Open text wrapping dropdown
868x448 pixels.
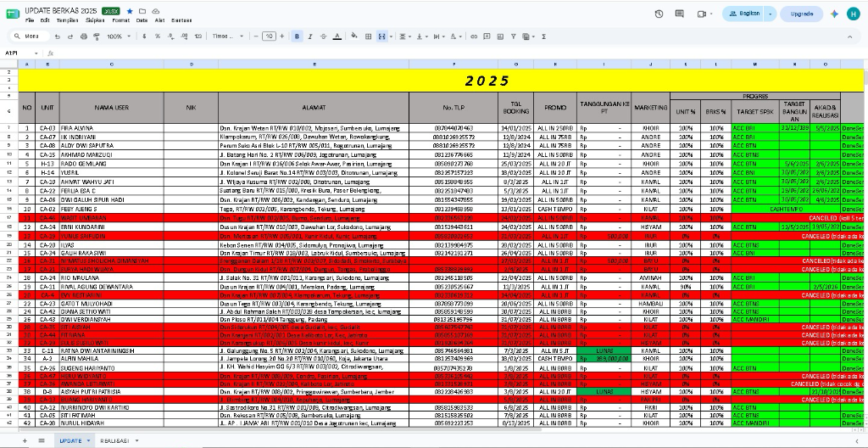click(438, 36)
